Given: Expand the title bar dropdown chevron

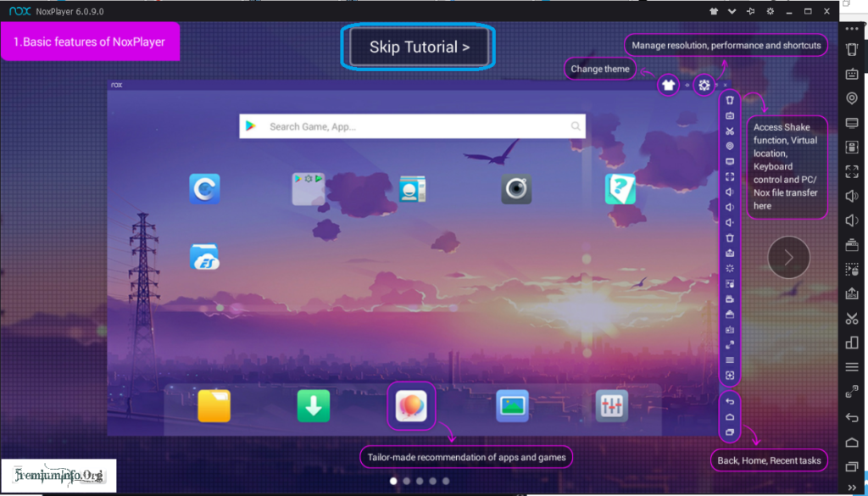Looking at the screenshot, I should tap(732, 11).
